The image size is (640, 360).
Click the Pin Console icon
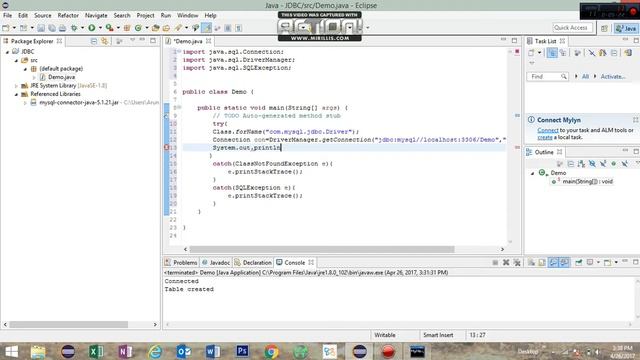tap(579, 262)
